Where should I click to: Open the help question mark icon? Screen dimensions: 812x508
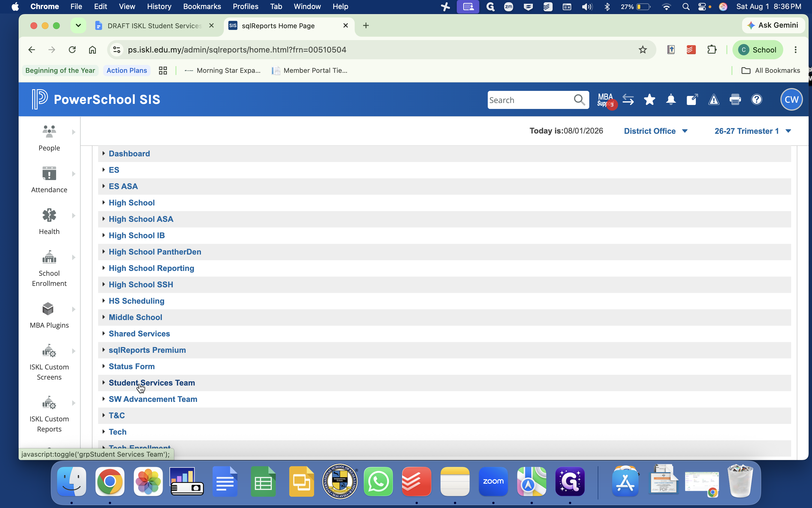point(757,99)
